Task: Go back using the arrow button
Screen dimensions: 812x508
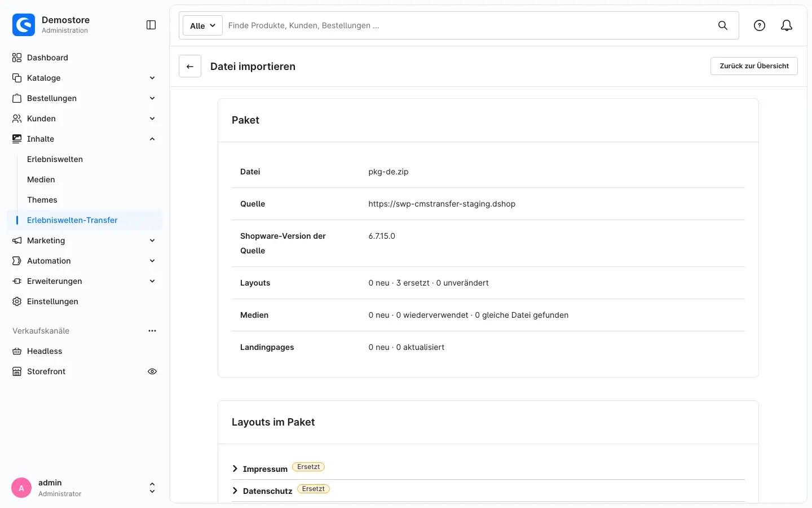Action: tap(190, 66)
